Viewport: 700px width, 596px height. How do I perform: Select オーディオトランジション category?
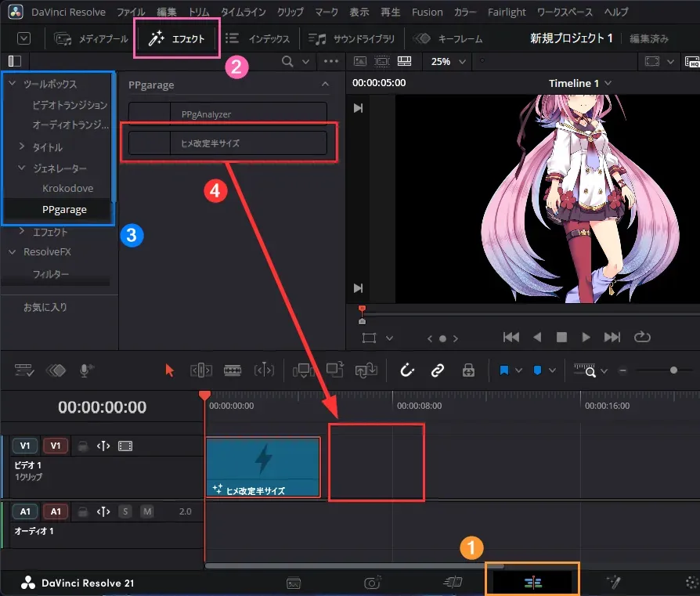point(70,125)
